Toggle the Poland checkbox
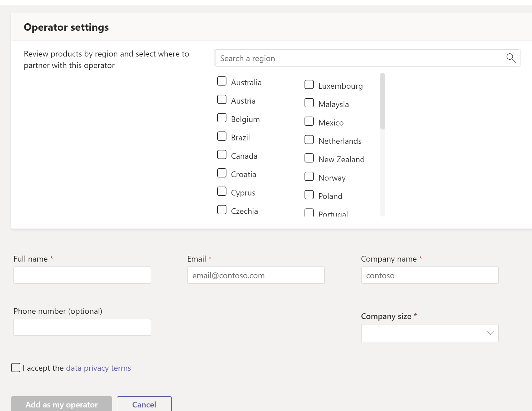 click(x=309, y=195)
